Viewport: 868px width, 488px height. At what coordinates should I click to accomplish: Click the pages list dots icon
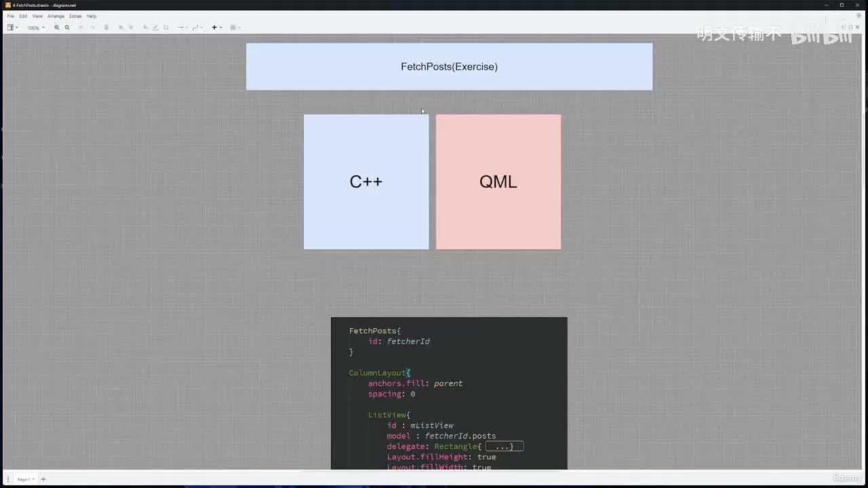tap(8, 479)
